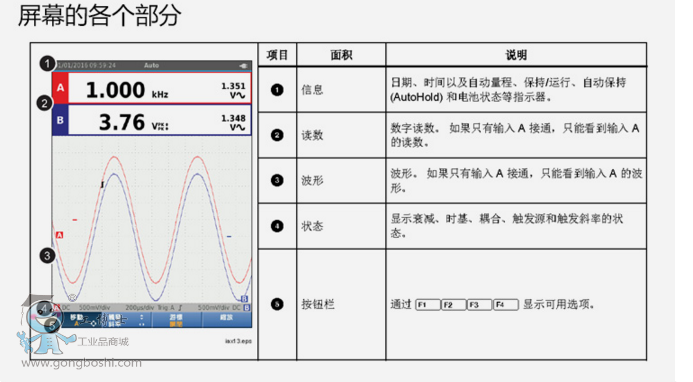
Task: Click the red A ground marker on waveform
Action: 59,235
